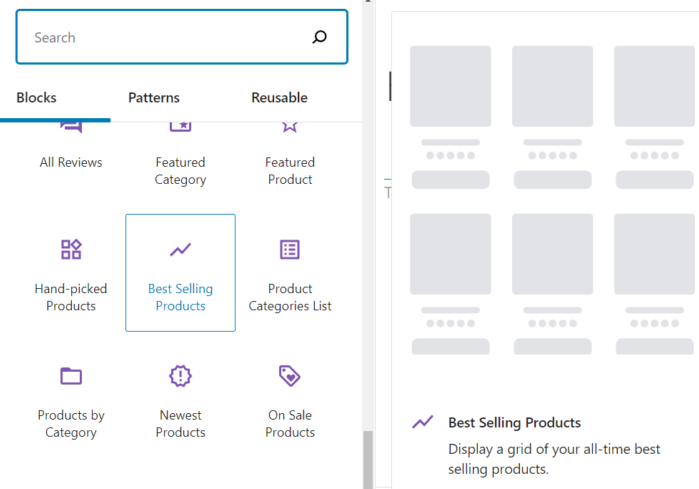Select the Hand-picked Products block icon

pos(71,249)
